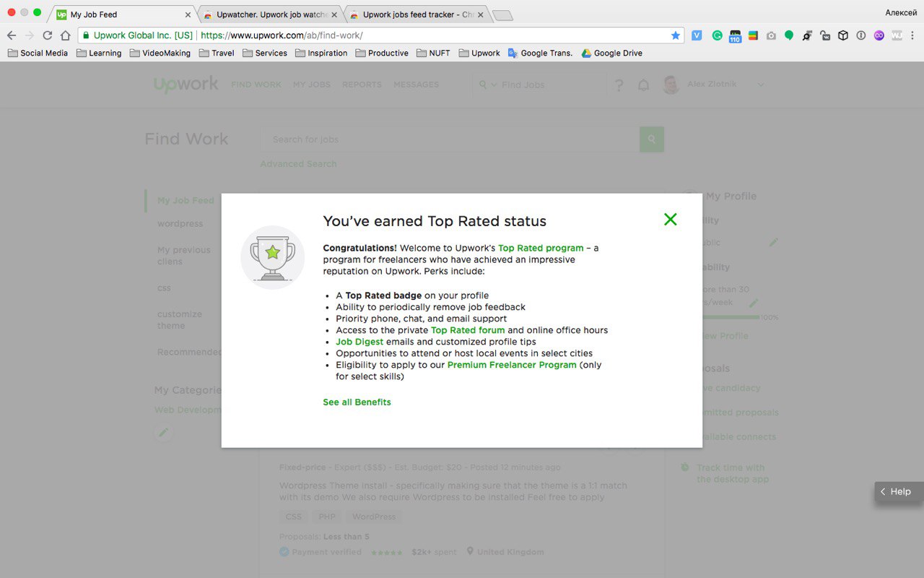This screenshot has height=578, width=924.
Task: Open the VK unlock extension
Action: 825,35
